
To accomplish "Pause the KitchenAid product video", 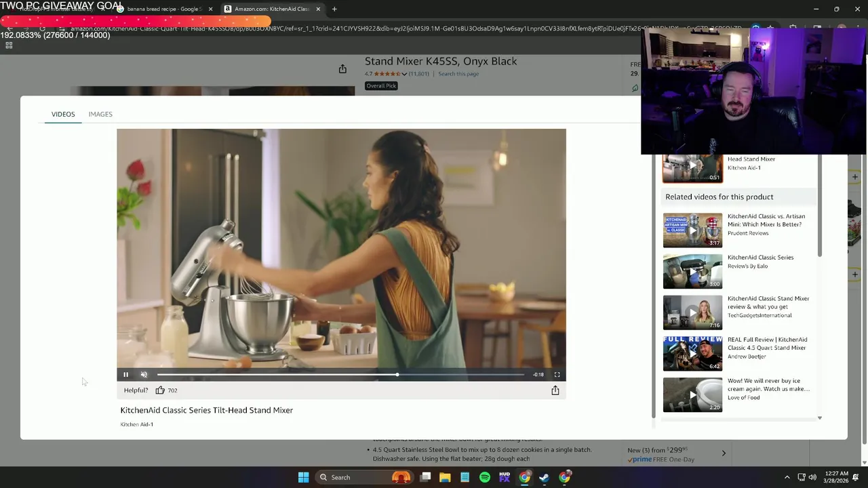I will pyautogui.click(x=125, y=374).
